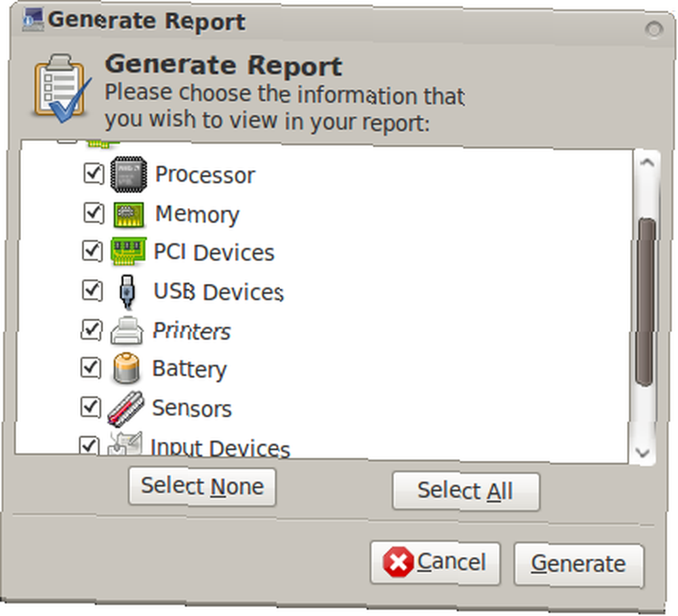The image size is (678, 616).
Task: Click the Generate button
Action: point(578,564)
